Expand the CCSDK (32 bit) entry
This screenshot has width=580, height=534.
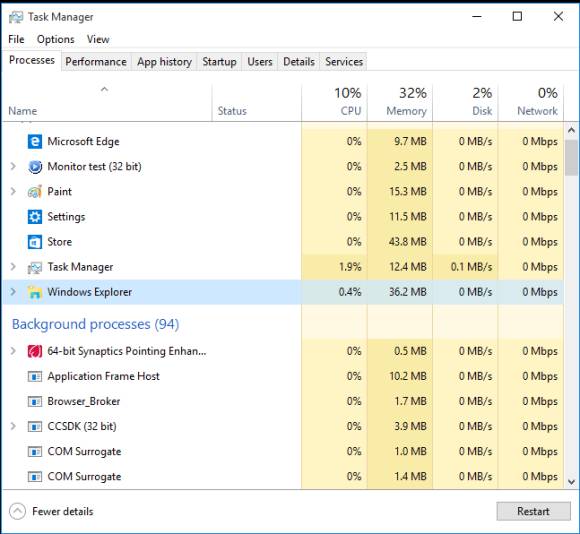(x=13, y=426)
